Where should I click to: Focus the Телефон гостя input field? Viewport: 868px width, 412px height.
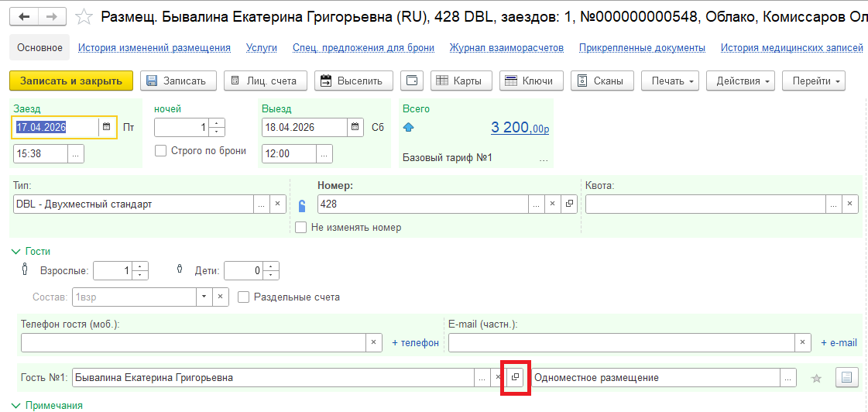pos(194,342)
